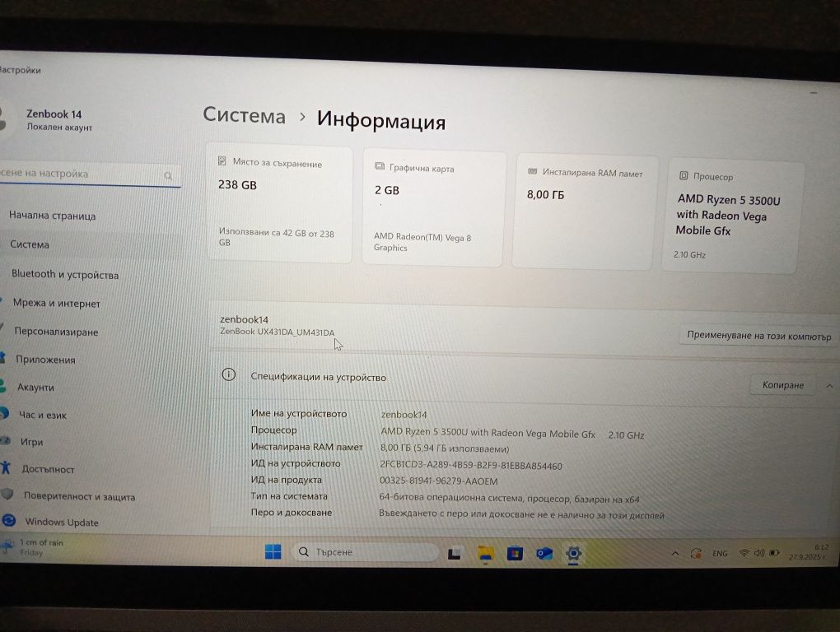Open Начална страница in sidebar
This screenshot has height=632, width=840.
click(53, 216)
